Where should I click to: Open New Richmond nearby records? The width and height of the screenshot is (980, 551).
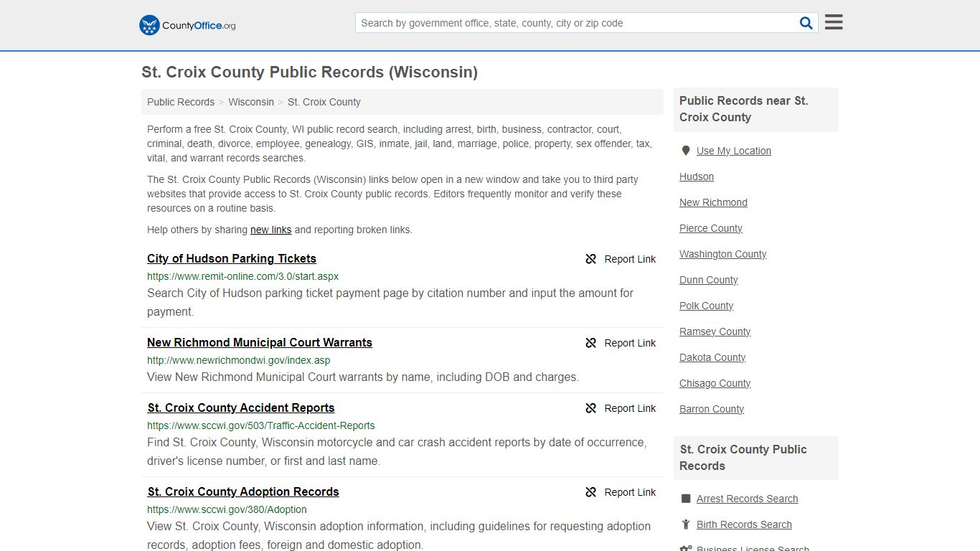[713, 202]
